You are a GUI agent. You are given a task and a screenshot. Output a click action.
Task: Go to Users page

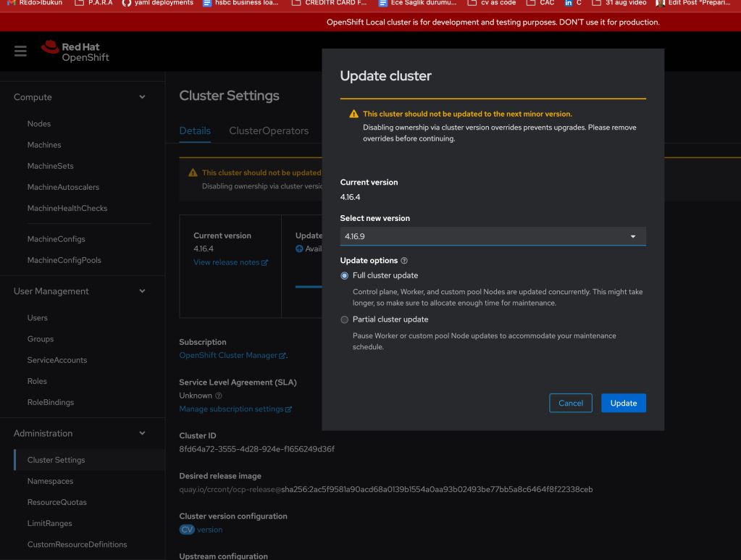tap(38, 318)
